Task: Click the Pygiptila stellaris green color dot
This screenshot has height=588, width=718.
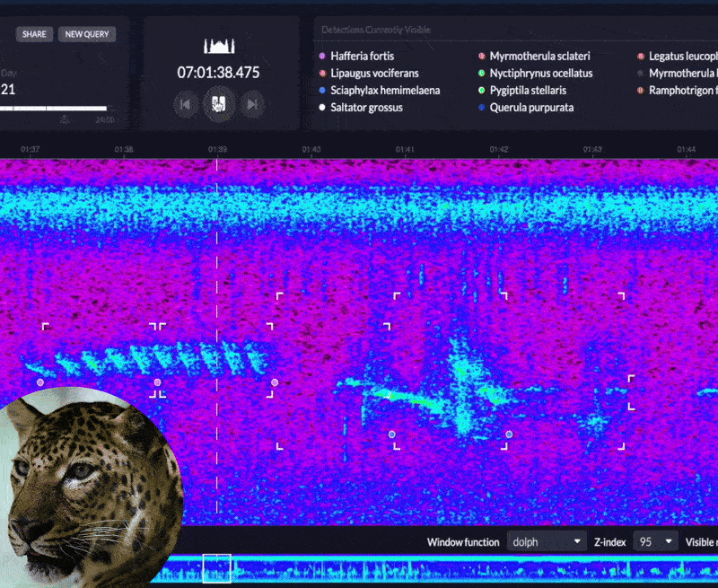Action: [x=481, y=90]
